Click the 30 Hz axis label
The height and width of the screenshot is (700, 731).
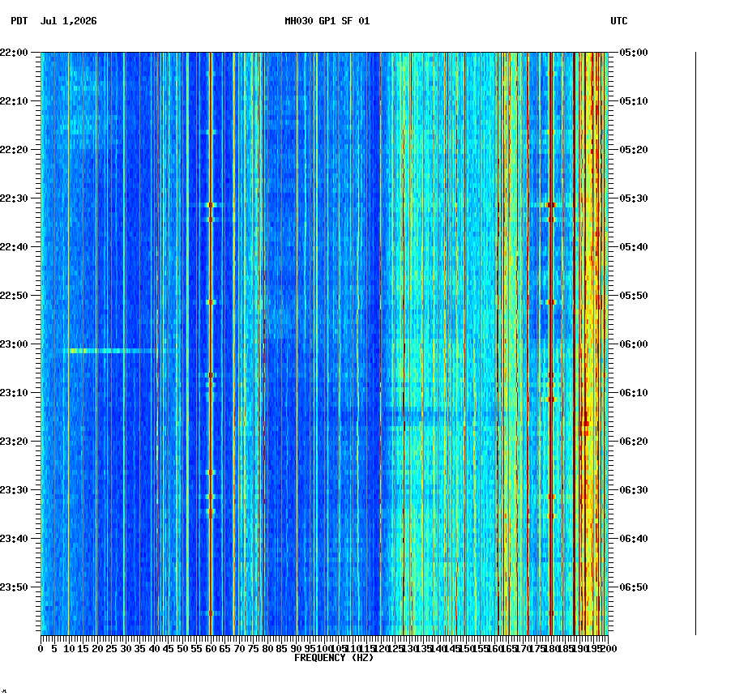[126, 649]
